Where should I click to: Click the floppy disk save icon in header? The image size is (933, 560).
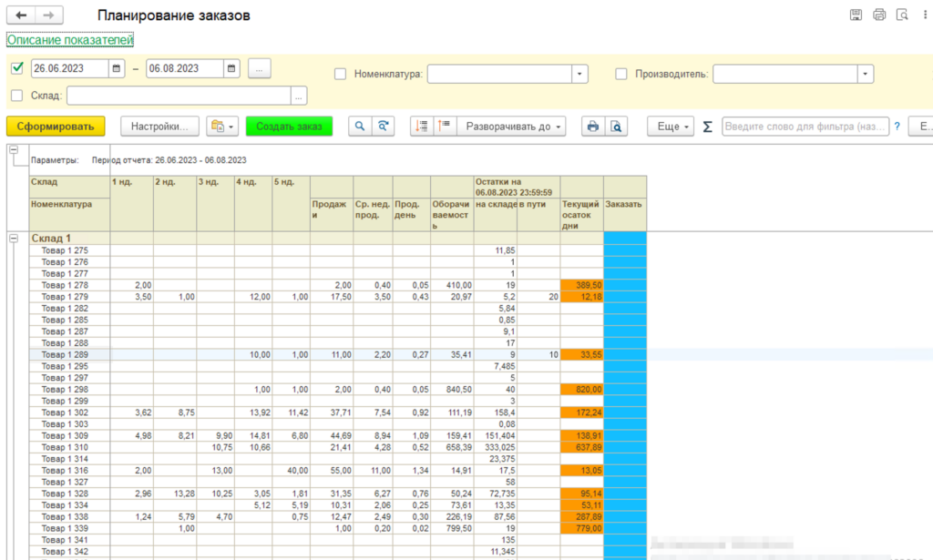pos(856,15)
